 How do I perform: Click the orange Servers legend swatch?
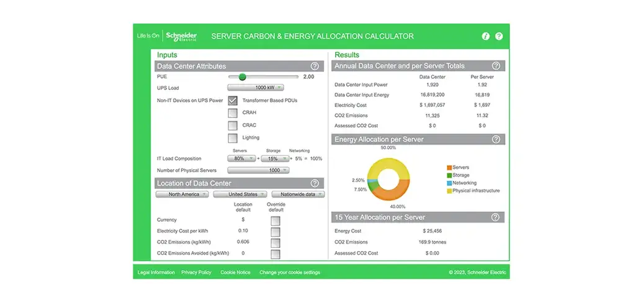[x=449, y=167]
